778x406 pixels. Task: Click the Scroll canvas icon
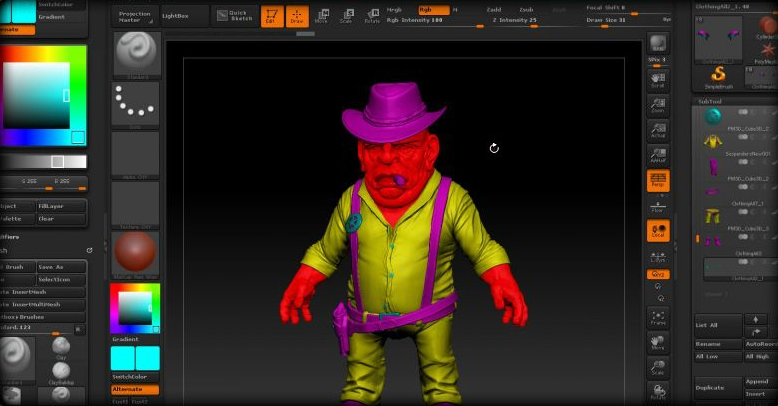pyautogui.click(x=658, y=80)
